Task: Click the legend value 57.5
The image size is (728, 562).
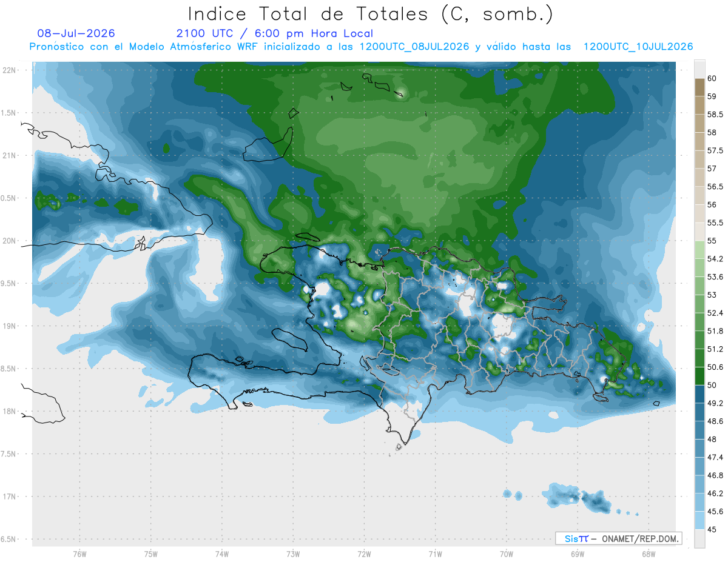Action: pyautogui.click(x=715, y=150)
